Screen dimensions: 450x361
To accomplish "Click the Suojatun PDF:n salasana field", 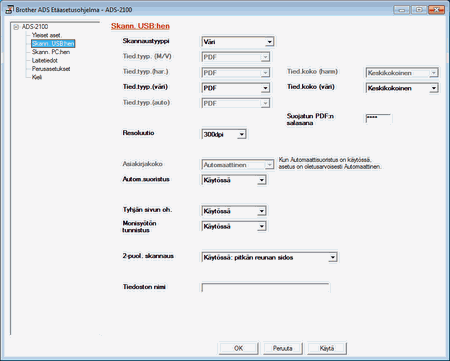I will (378, 118).
